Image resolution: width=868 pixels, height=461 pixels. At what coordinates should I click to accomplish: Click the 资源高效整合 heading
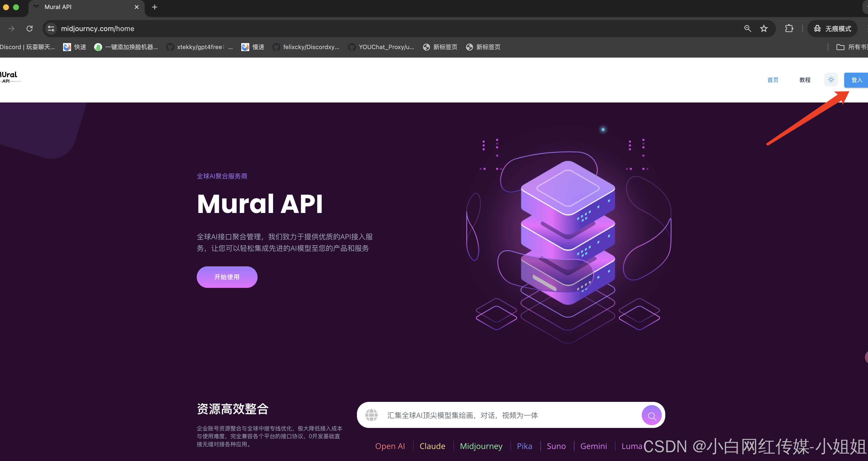(233, 409)
